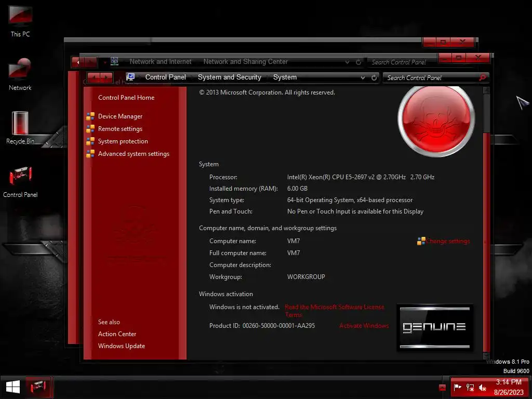
Task: Click the Device Manager shield icon
Action: pos(90,116)
